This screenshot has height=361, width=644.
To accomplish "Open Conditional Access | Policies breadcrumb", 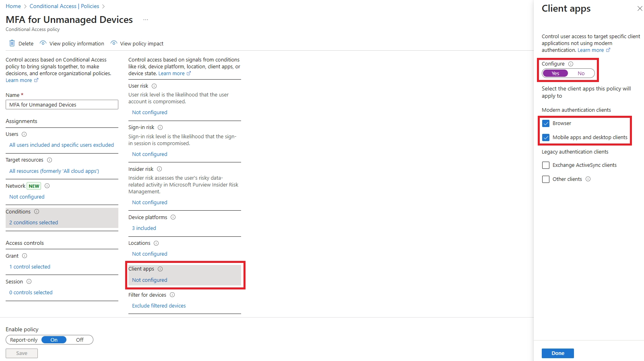I will pyautogui.click(x=64, y=6).
